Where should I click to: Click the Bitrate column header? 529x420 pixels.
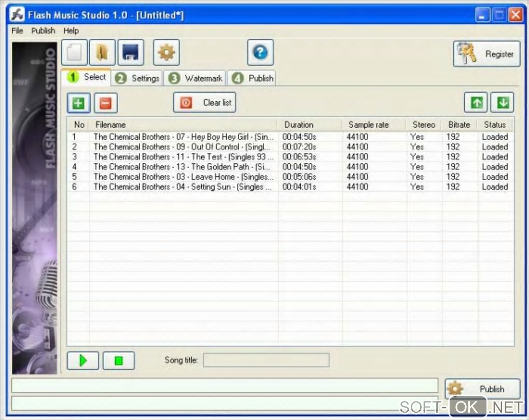459,125
